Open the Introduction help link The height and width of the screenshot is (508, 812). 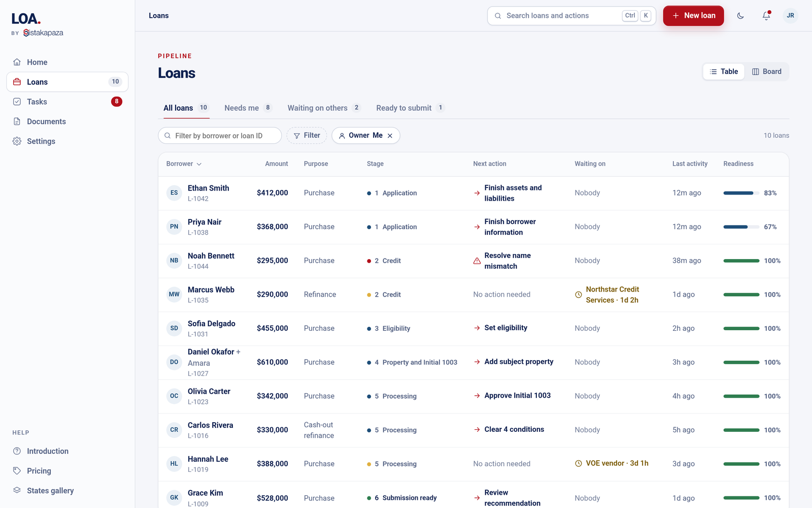[x=67, y=451]
